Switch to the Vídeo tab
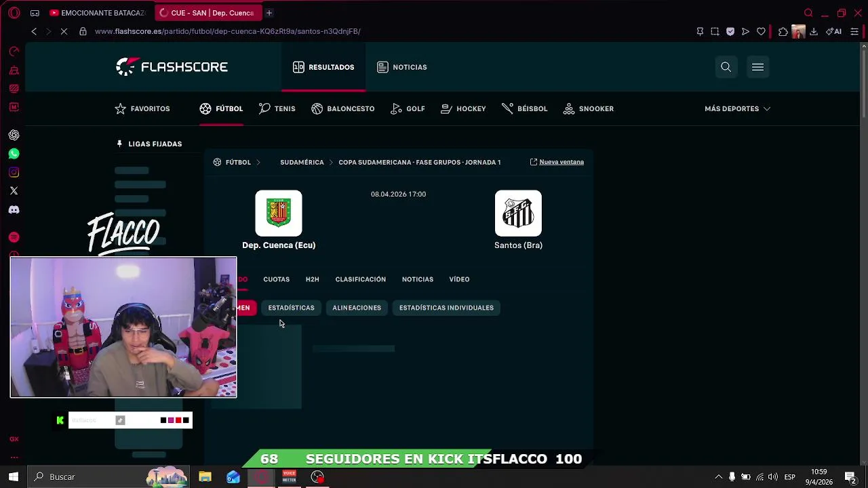 point(459,279)
